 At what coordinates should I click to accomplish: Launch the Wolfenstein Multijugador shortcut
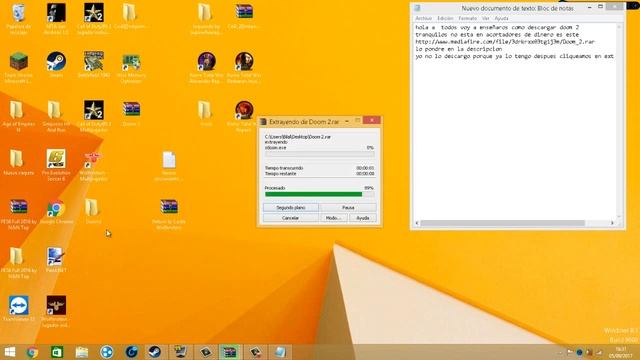click(x=93, y=160)
